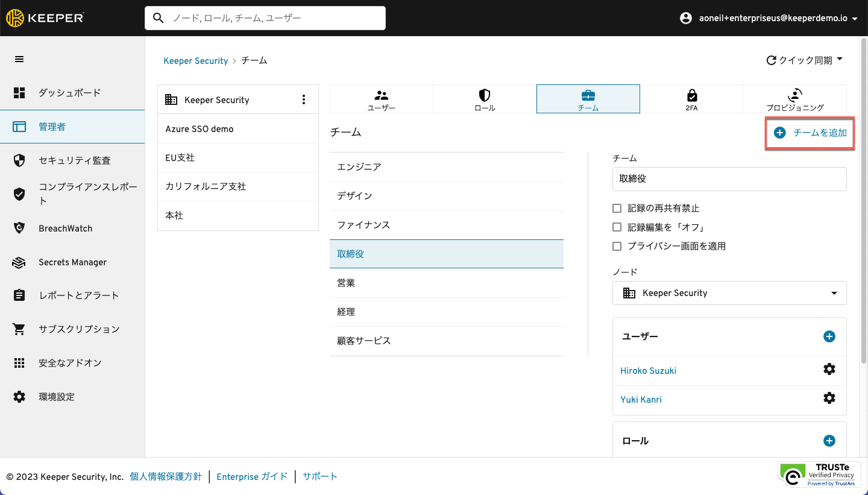Click the gear icon next to Hiroko Suzuki
This screenshot has height=495, width=868.
point(829,370)
